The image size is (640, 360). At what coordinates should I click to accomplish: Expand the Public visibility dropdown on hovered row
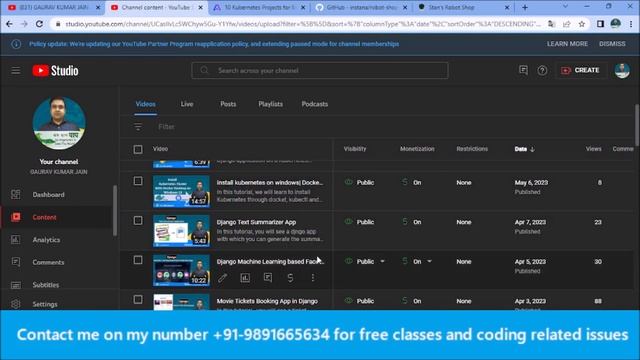tap(382, 261)
